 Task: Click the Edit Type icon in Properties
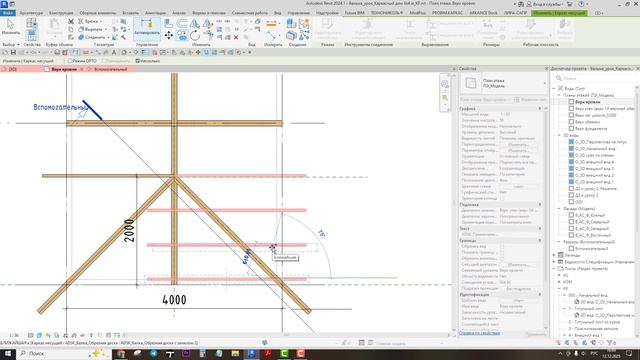[x=517, y=100]
